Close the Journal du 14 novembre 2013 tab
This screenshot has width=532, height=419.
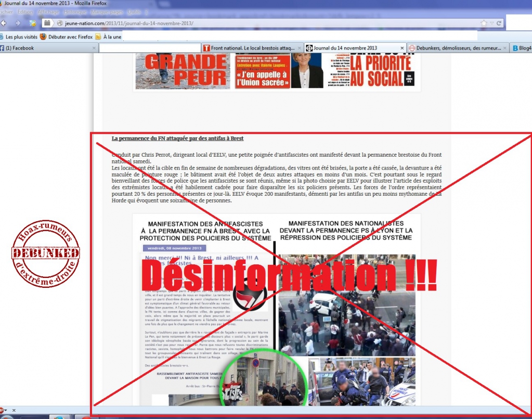coord(402,48)
